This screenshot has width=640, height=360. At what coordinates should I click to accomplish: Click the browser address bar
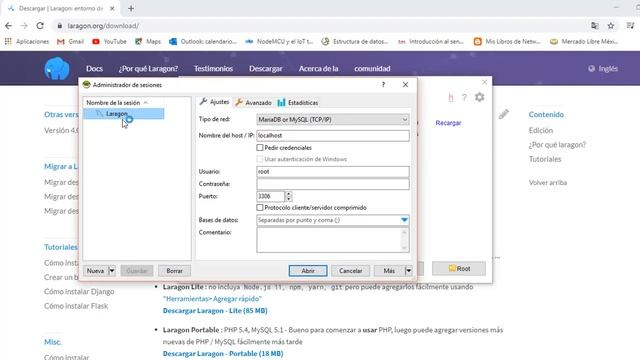(x=318, y=26)
